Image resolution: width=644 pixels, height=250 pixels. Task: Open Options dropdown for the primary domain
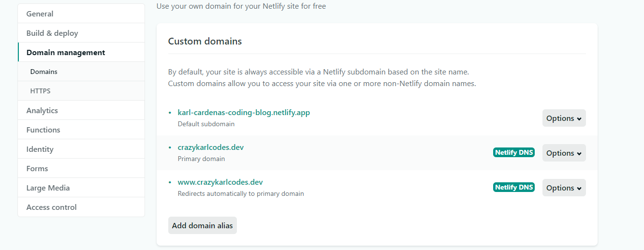[x=564, y=153]
